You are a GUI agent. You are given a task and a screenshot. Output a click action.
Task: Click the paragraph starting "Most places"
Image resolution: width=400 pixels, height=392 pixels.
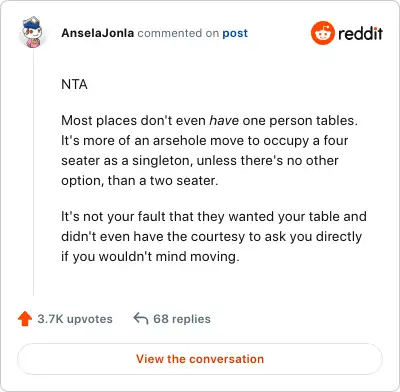[209, 150]
